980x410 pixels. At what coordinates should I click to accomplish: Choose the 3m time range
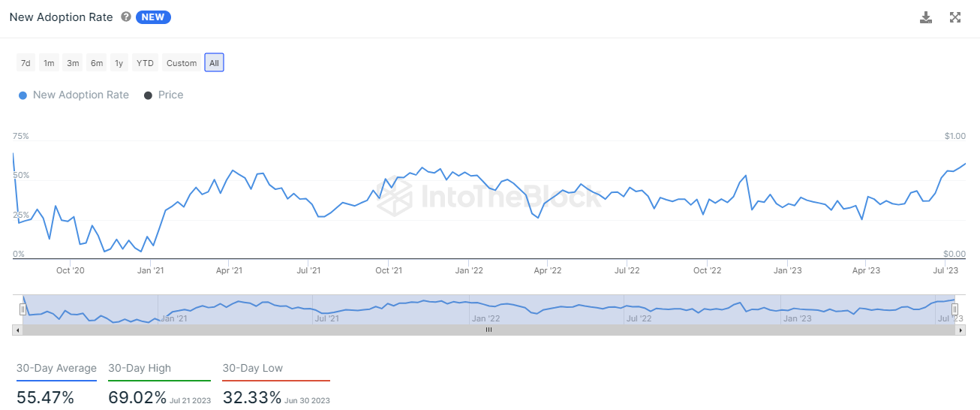73,63
